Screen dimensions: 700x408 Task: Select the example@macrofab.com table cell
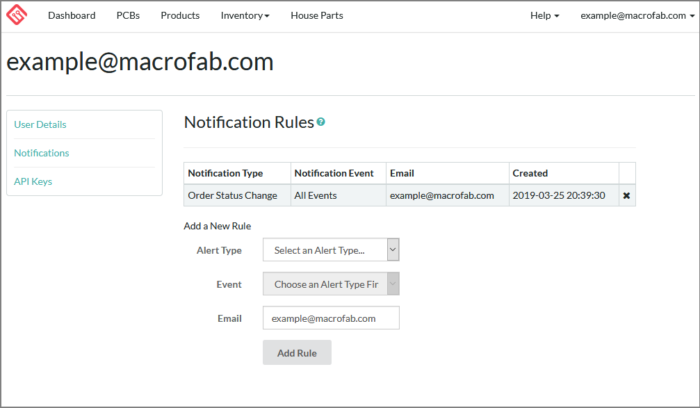[x=441, y=196]
